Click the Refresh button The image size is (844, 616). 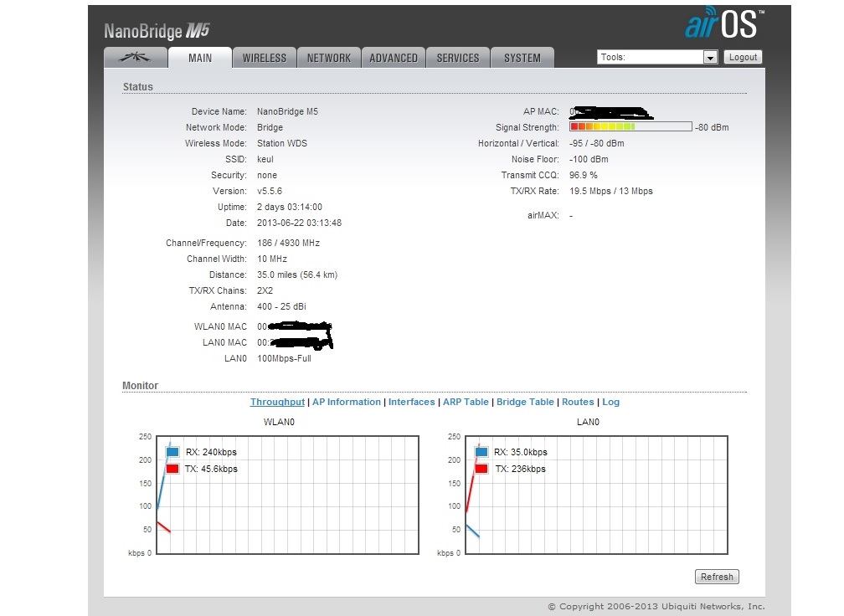pos(717,577)
